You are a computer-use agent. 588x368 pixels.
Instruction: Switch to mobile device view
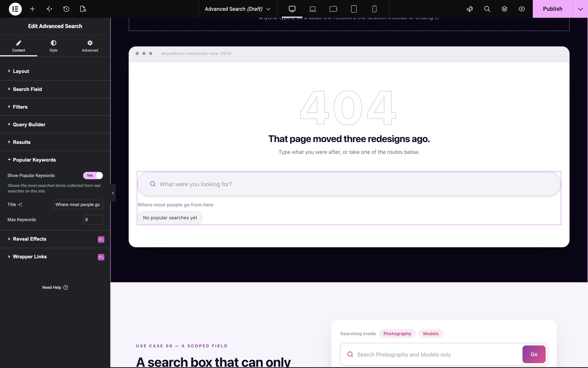(x=374, y=9)
